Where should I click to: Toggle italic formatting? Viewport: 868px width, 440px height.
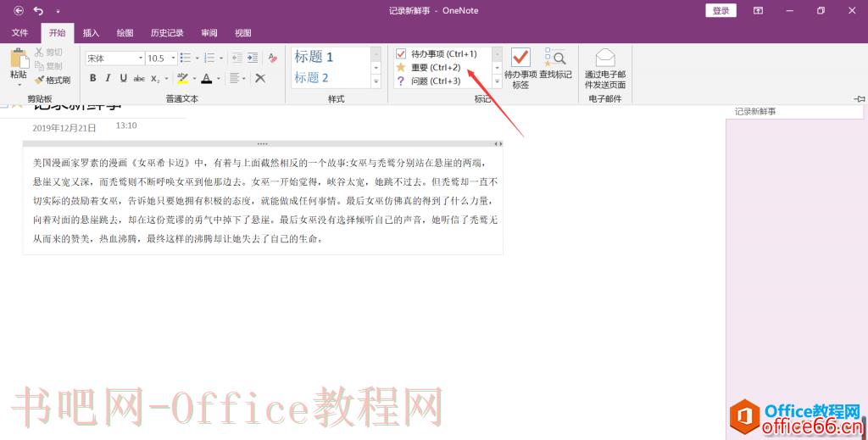108,78
